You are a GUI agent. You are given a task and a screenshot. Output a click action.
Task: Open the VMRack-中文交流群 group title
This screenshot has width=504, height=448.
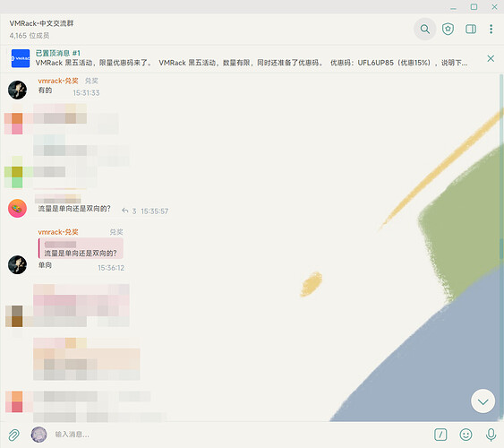pos(41,23)
